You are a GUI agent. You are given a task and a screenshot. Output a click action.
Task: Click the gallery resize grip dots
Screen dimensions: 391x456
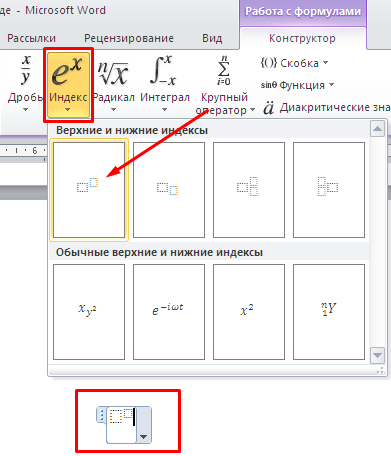(380, 370)
